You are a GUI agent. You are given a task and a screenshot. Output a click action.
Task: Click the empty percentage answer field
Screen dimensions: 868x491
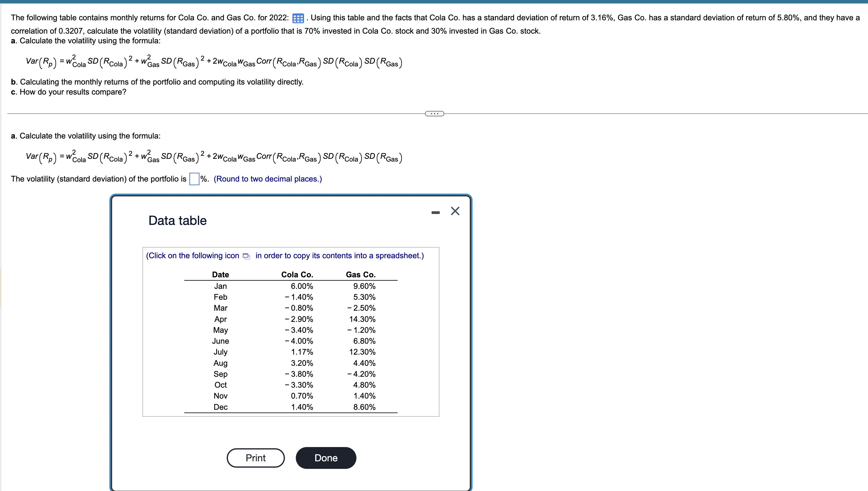tap(194, 179)
